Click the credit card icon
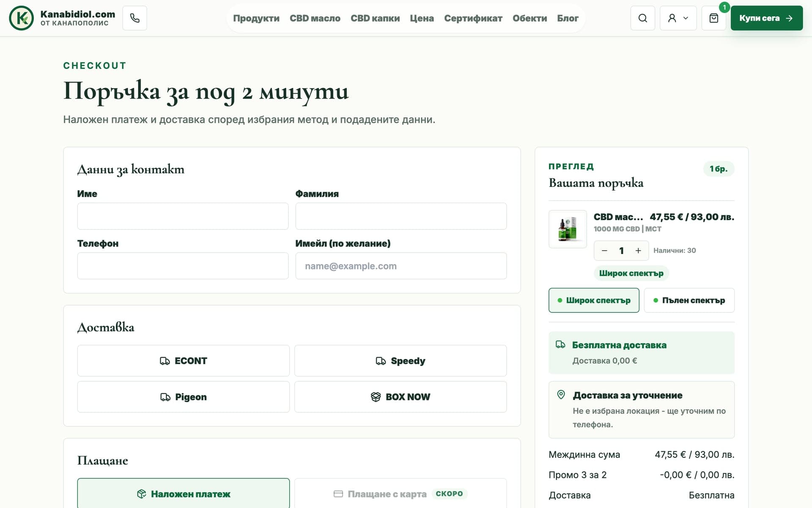This screenshot has height=508, width=812. (338, 494)
